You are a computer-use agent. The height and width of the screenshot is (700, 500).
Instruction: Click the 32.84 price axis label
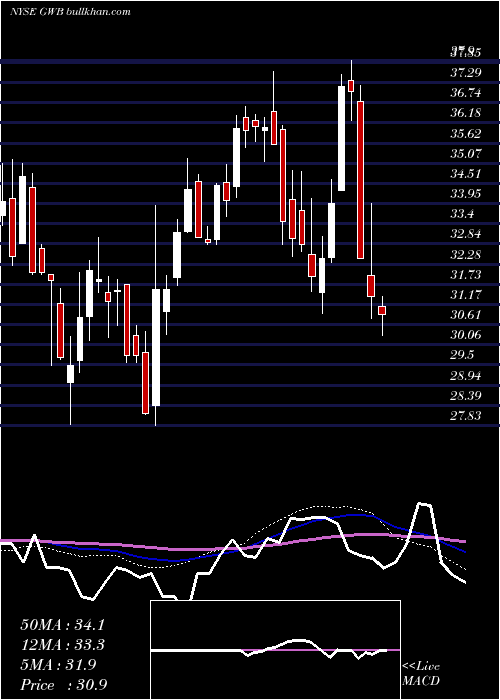coord(466,234)
